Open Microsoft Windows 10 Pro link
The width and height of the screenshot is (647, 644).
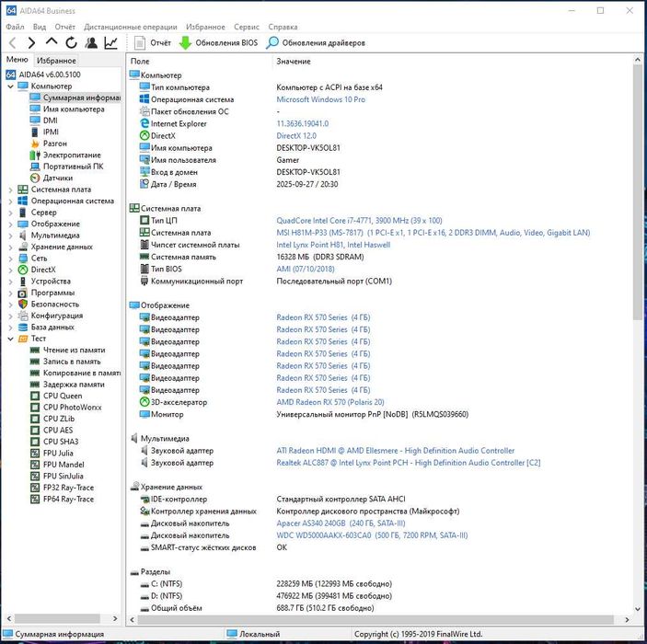coord(320,99)
